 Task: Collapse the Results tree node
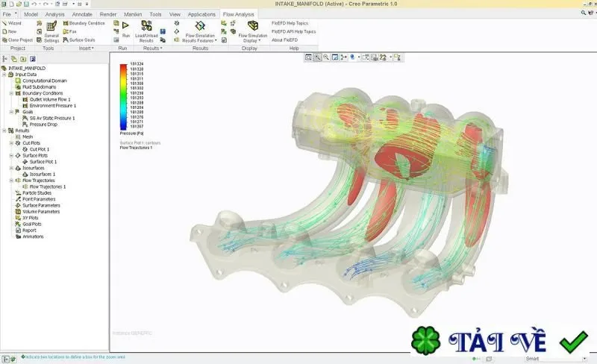click(x=4, y=131)
